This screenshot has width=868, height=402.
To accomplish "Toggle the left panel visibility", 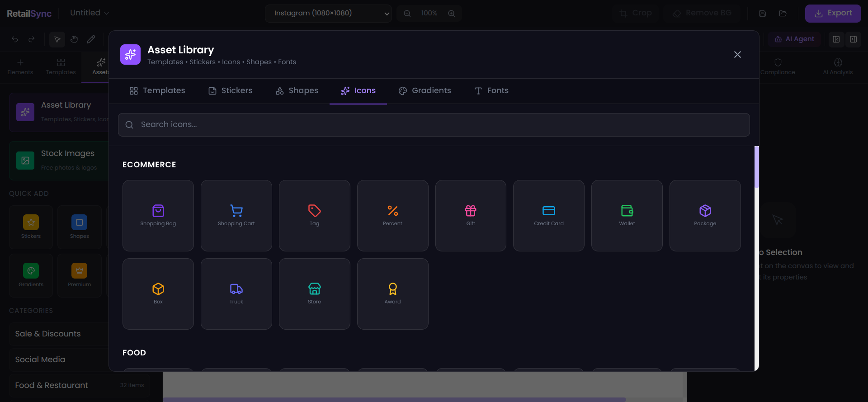I will pos(836,39).
